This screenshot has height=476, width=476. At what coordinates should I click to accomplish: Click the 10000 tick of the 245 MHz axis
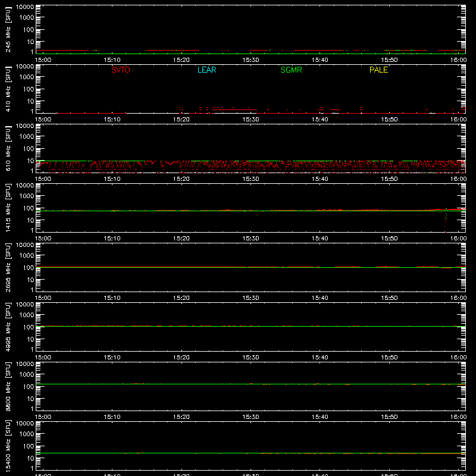pos(25,7)
